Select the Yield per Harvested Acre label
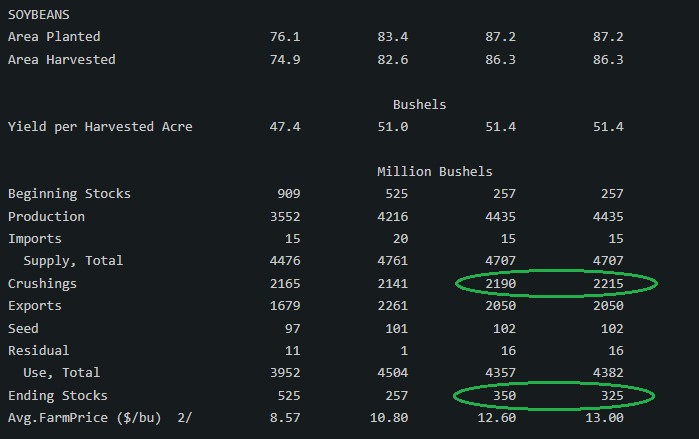This screenshot has width=699, height=439. [x=100, y=127]
